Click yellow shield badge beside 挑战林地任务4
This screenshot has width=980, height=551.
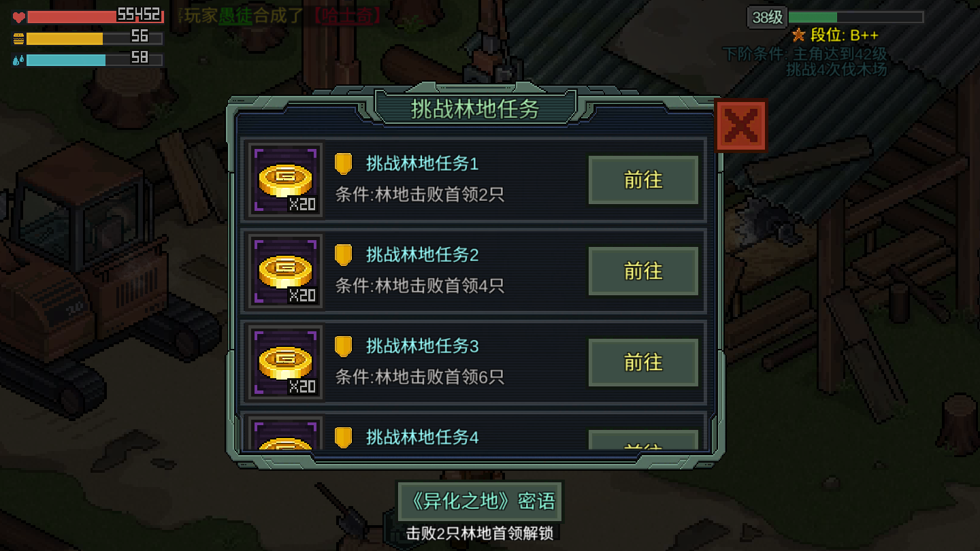coord(344,437)
